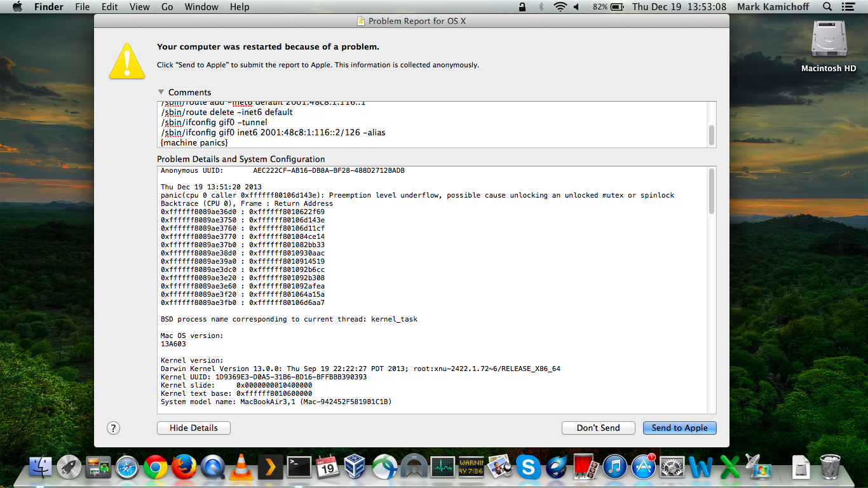Hide the problem report details
The height and width of the screenshot is (488, 868).
pyautogui.click(x=193, y=428)
